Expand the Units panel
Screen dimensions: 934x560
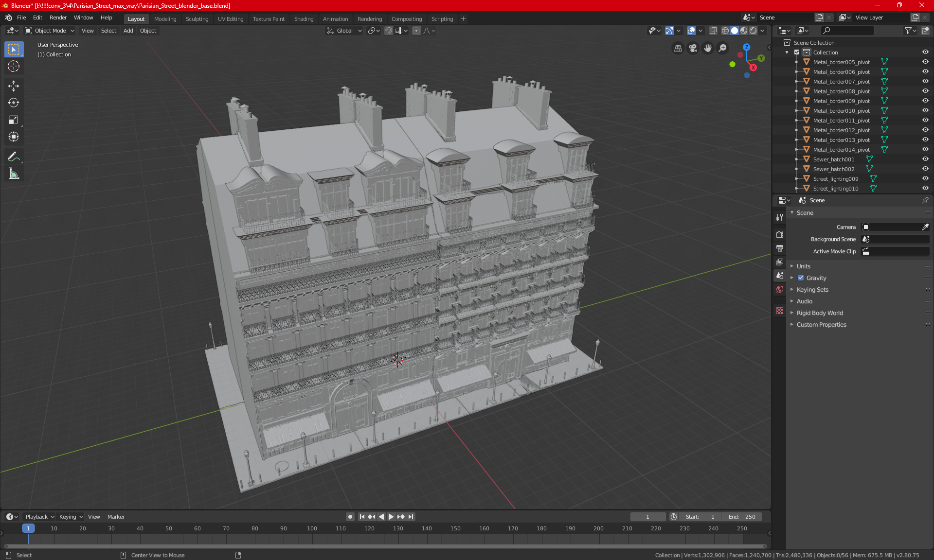coord(804,266)
